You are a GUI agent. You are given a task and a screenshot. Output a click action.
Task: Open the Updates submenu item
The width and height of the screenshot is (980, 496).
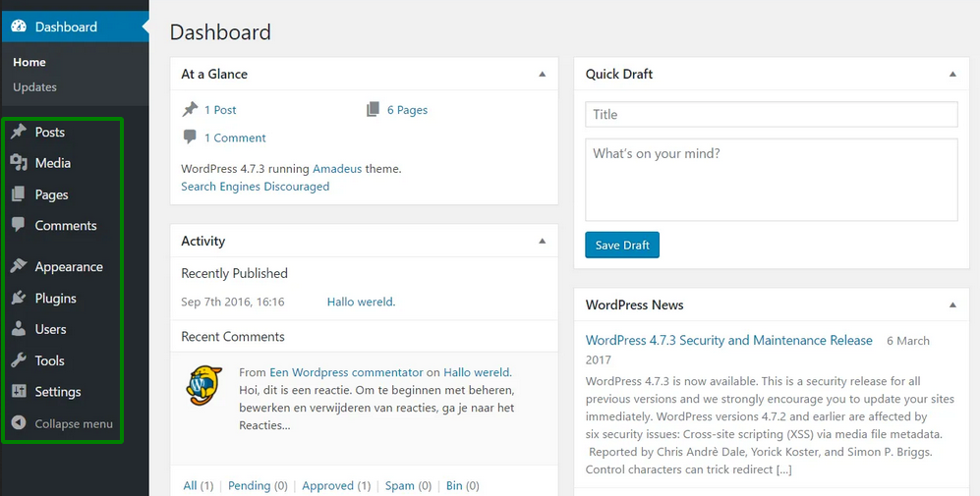34,86
